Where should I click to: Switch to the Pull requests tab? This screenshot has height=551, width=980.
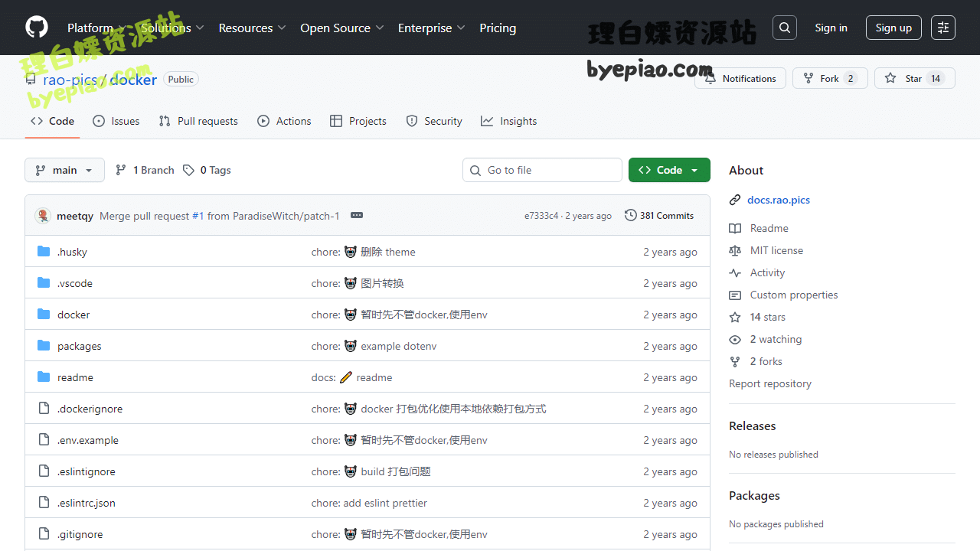pos(198,121)
